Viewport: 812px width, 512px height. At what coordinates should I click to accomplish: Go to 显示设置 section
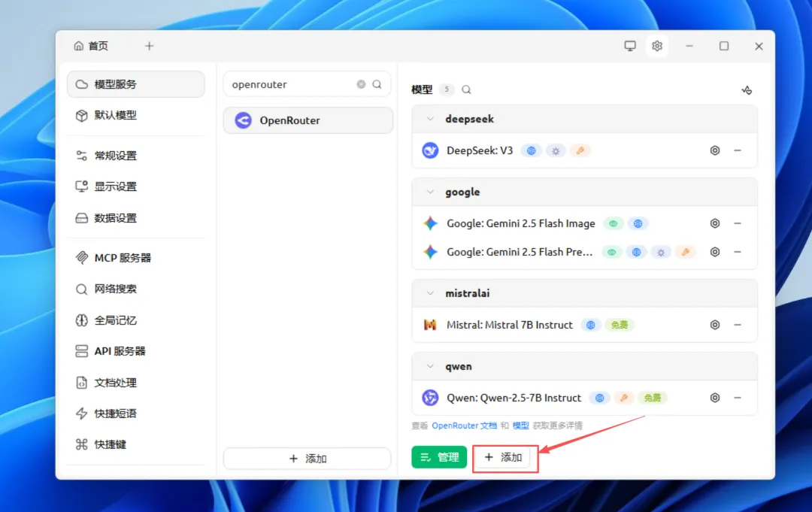point(135,186)
